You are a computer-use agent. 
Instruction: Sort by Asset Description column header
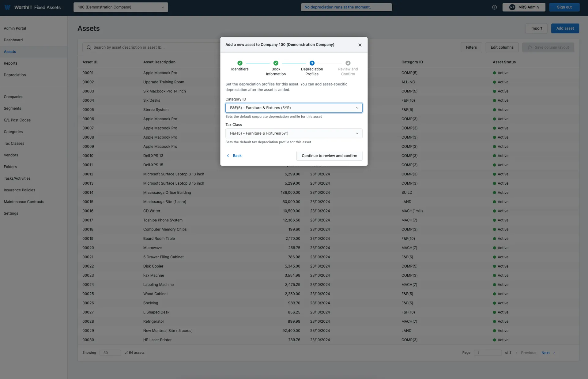(159, 62)
